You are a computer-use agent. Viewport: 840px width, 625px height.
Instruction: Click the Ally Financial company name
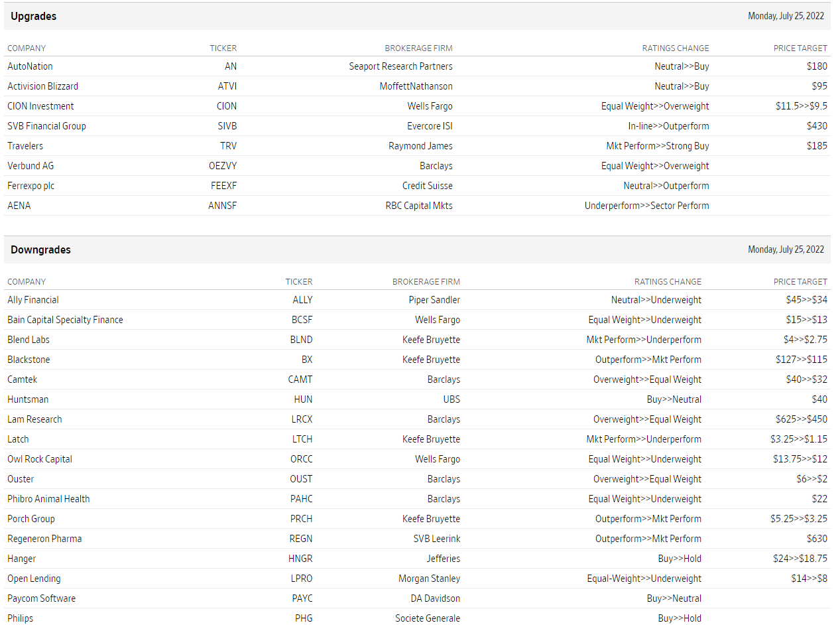tap(33, 300)
